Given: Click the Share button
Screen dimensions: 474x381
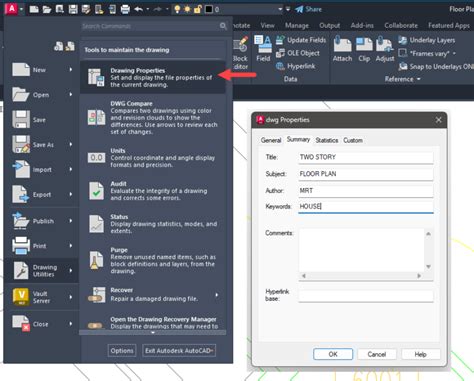Looking at the screenshot, I should pos(308,9).
